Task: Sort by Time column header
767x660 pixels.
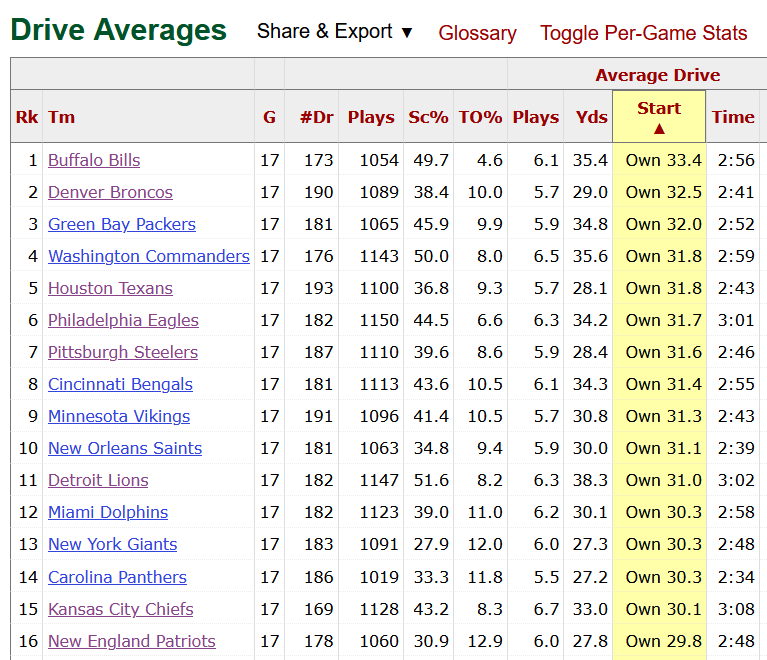Action: [x=732, y=117]
